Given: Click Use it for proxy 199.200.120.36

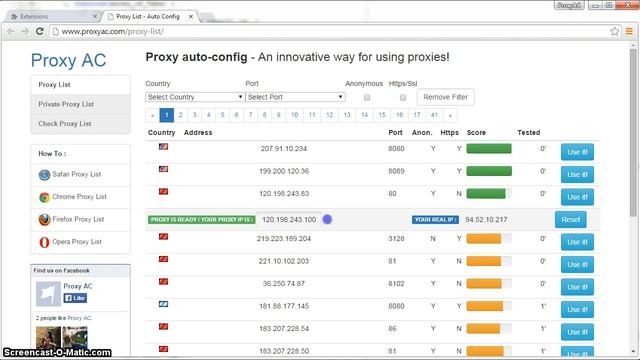Looking at the screenshot, I should 577,175.
